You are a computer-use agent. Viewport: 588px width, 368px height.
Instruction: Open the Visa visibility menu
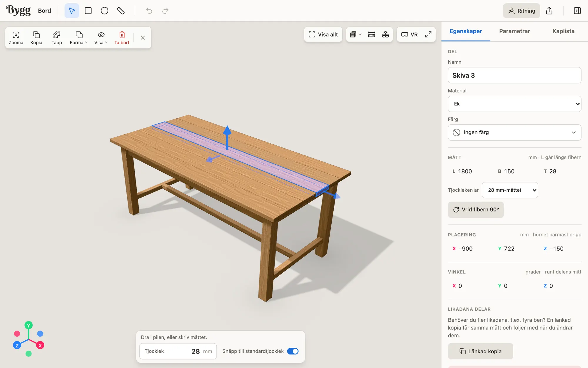[101, 38]
